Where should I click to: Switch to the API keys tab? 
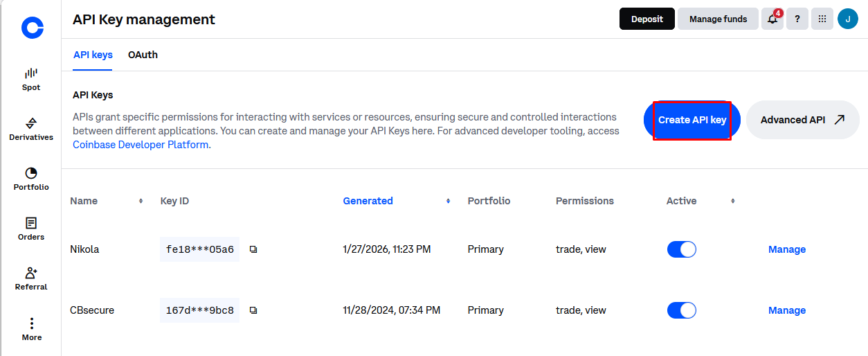coord(93,55)
